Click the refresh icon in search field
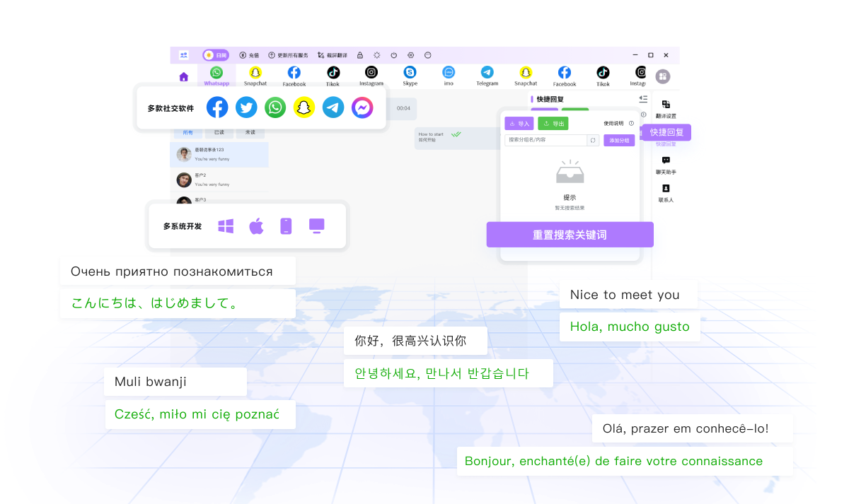Viewport: 849px width, 504px height. point(593,140)
